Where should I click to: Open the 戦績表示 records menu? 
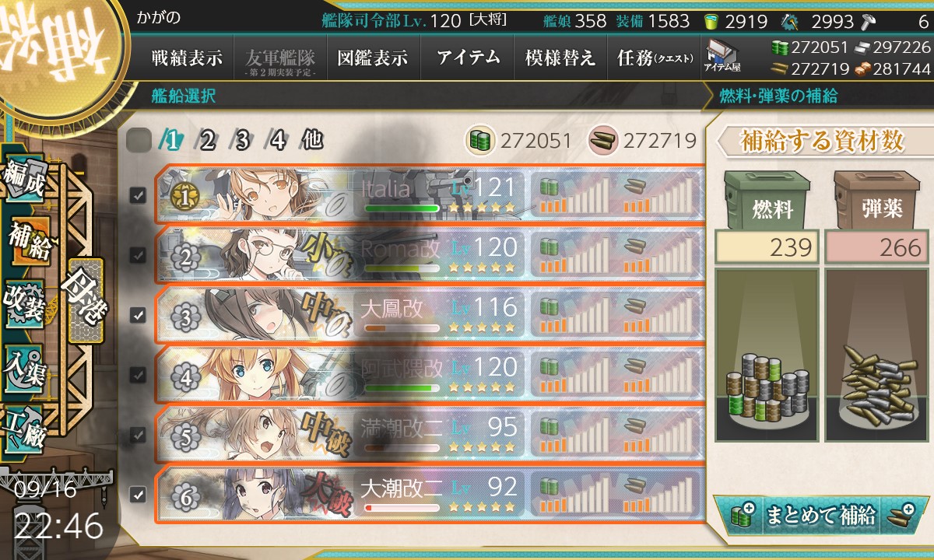coord(186,58)
